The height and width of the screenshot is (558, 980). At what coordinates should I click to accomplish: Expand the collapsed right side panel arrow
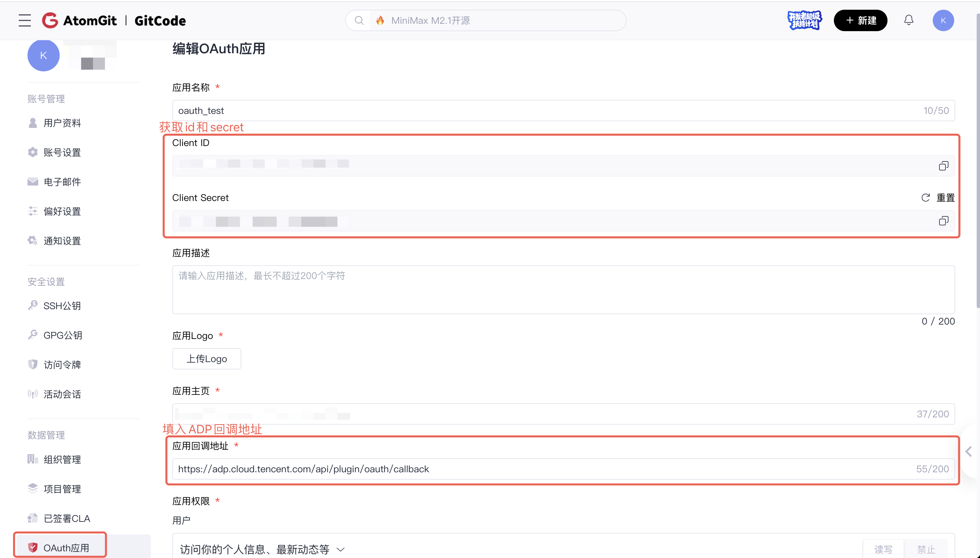pos(969,451)
